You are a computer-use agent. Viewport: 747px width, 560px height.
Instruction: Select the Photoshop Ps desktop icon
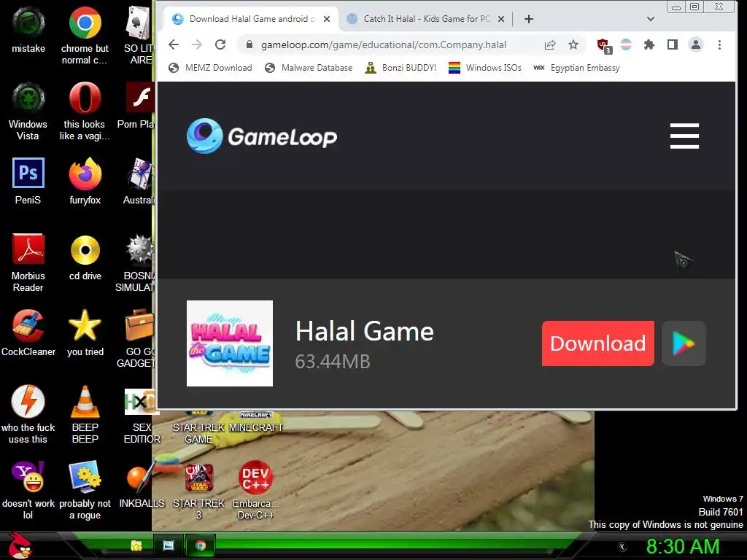click(x=28, y=181)
